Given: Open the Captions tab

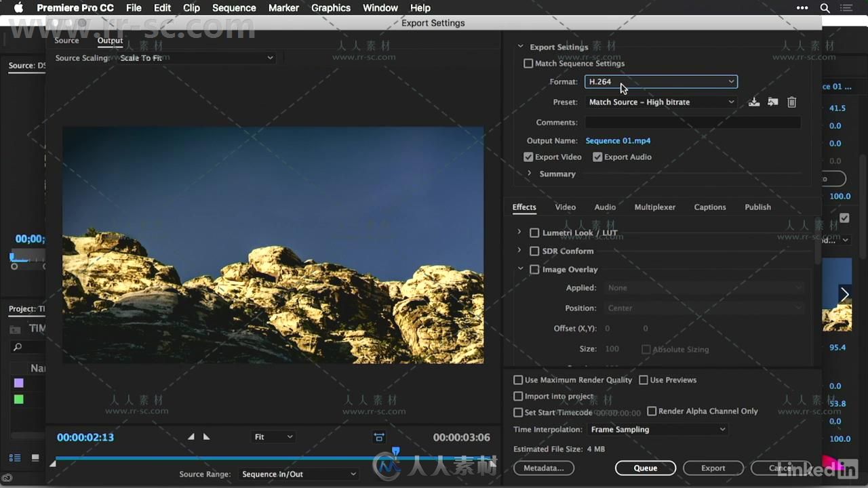Looking at the screenshot, I should tap(710, 207).
